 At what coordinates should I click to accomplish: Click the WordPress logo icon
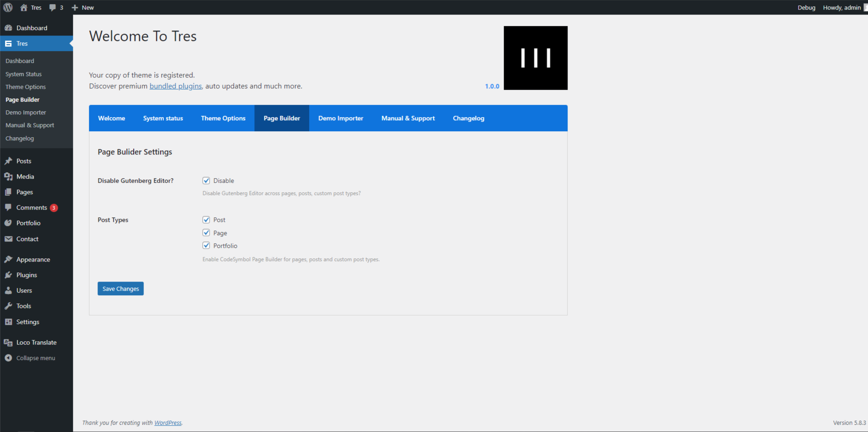[8, 7]
